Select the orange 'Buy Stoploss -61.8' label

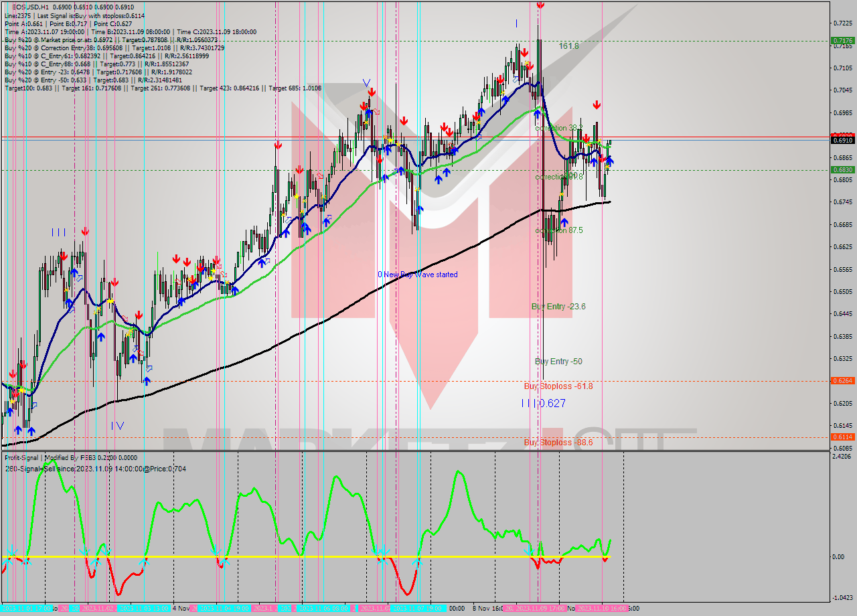(558, 386)
